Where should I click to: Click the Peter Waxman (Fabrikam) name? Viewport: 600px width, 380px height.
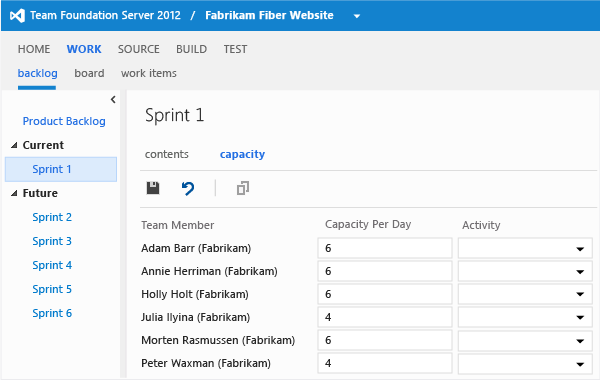coord(206,363)
